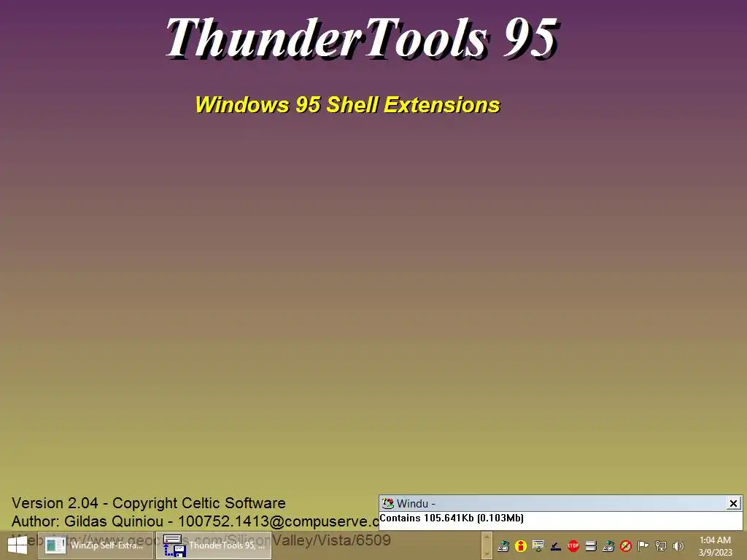Click the gray stacked drives tray icon
The height and width of the screenshot is (560, 747).
pyautogui.click(x=591, y=546)
